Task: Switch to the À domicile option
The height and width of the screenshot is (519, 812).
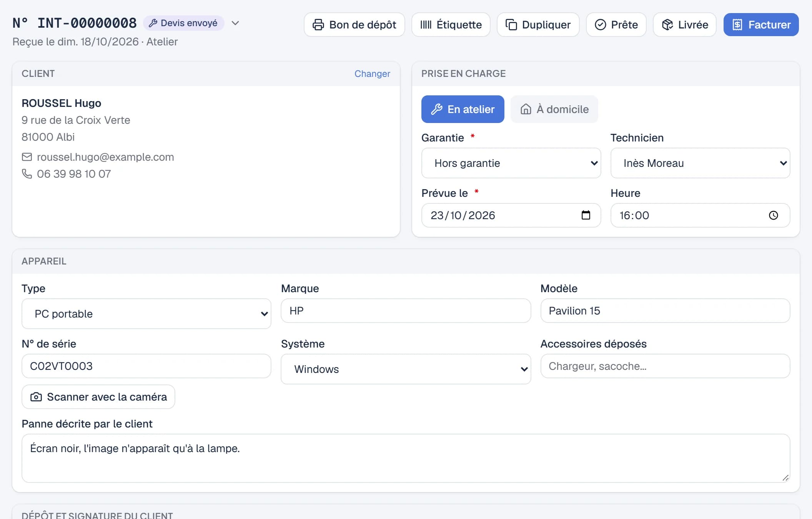Action: [x=554, y=109]
